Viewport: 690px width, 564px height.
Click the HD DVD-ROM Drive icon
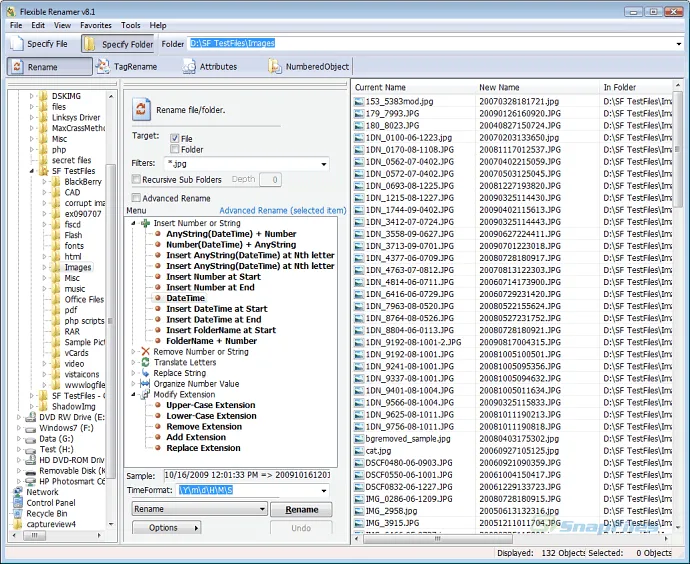pyautogui.click(x=30, y=460)
